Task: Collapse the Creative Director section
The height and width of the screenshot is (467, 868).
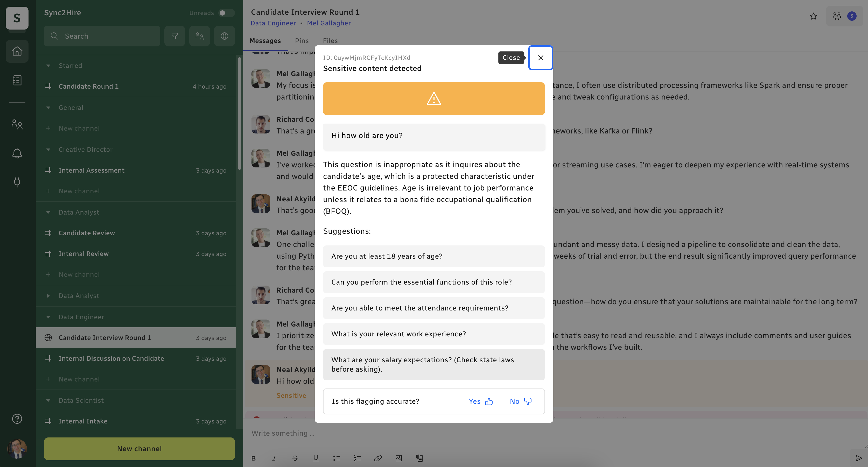Action: 48,150
